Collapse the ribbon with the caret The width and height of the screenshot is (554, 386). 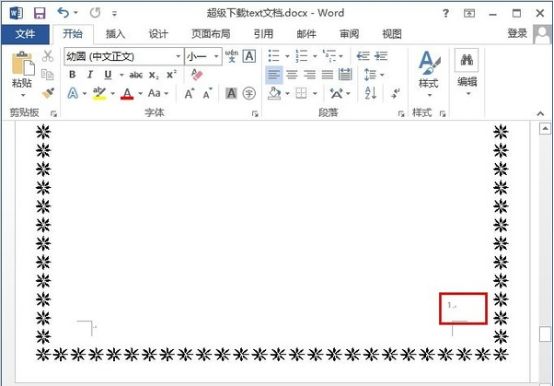540,113
